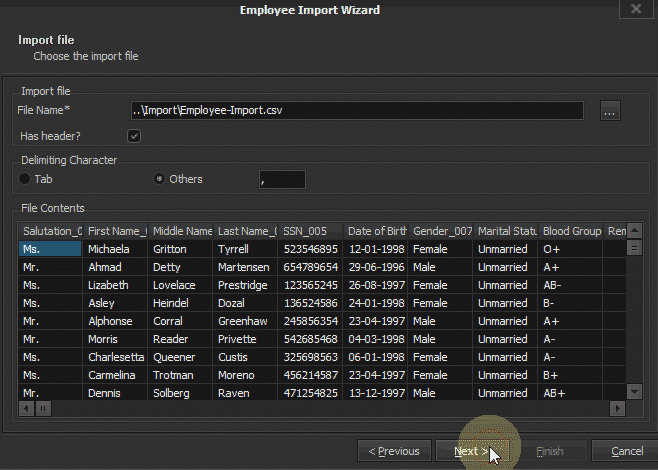The image size is (658, 470).
Task: Click the File Name input field
Action: 357,111
